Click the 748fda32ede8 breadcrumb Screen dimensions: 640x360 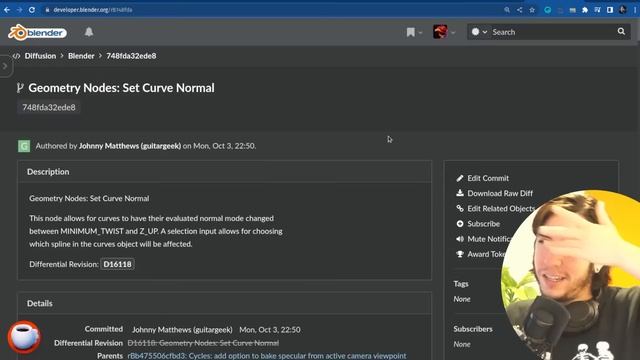131,56
